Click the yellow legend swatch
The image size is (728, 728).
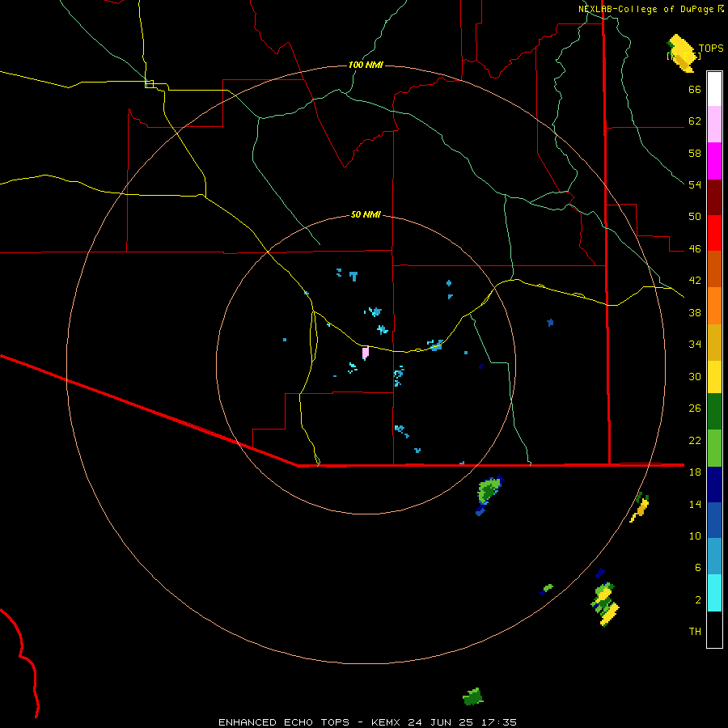714,377
